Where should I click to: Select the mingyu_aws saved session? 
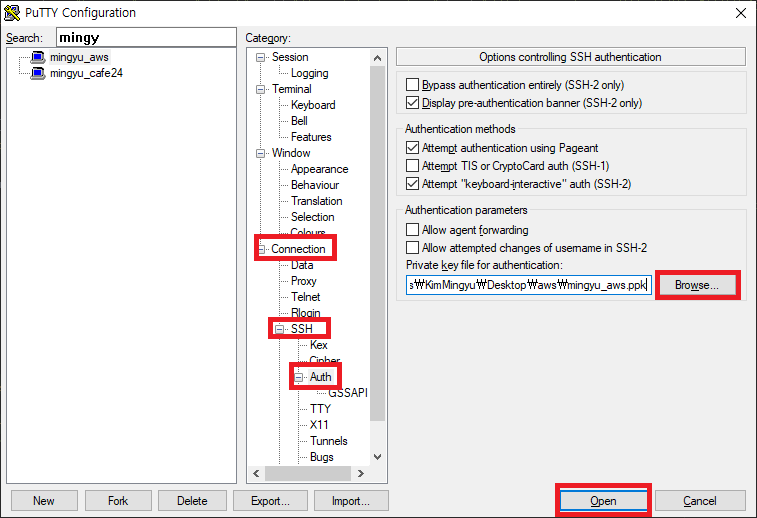pos(79,57)
